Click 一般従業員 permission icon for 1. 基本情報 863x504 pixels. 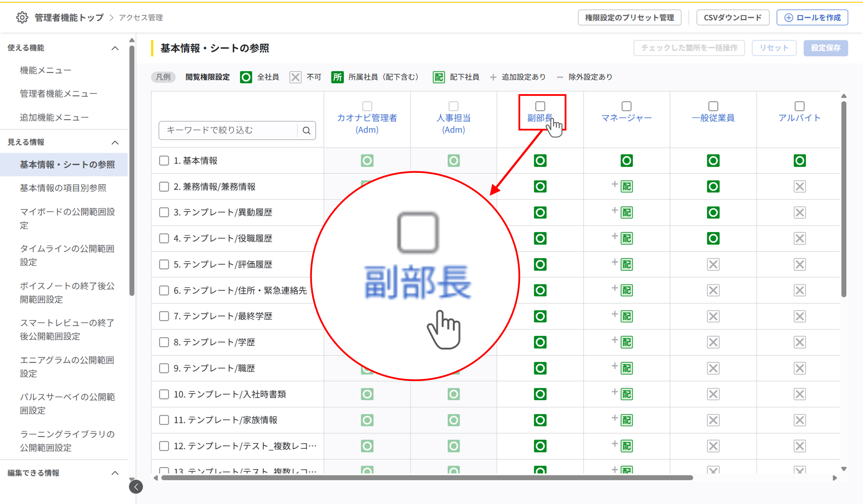pyautogui.click(x=713, y=161)
